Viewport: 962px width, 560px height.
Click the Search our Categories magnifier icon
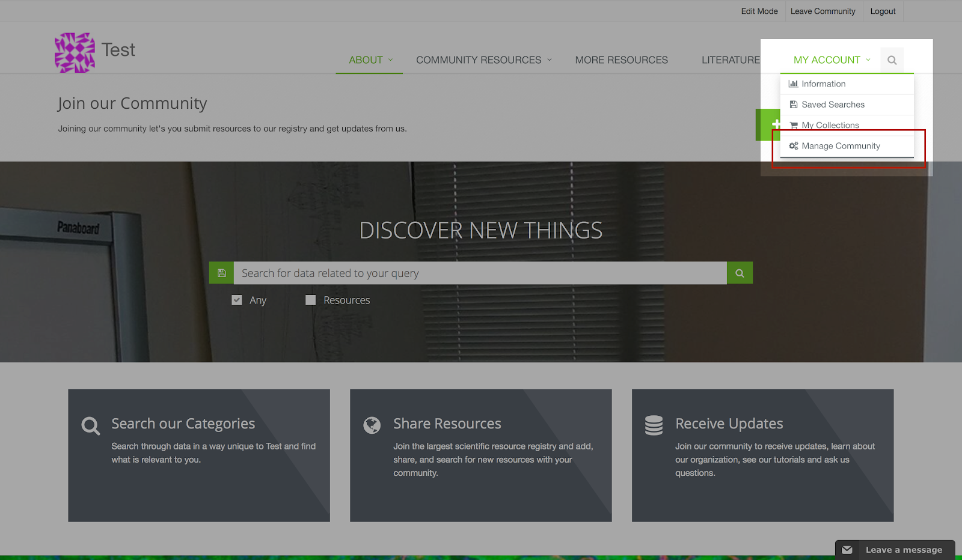click(91, 426)
